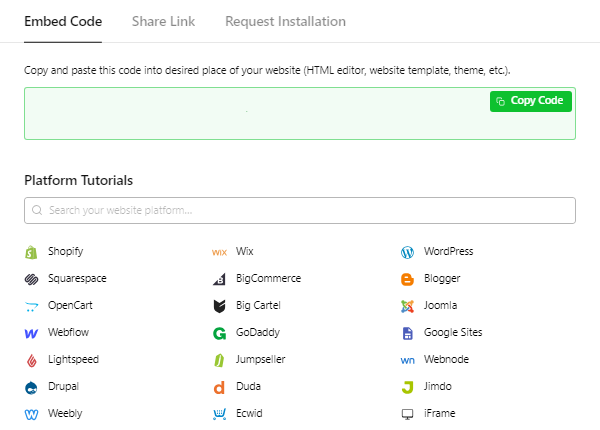Click the Shopify bag icon

[x=31, y=252]
